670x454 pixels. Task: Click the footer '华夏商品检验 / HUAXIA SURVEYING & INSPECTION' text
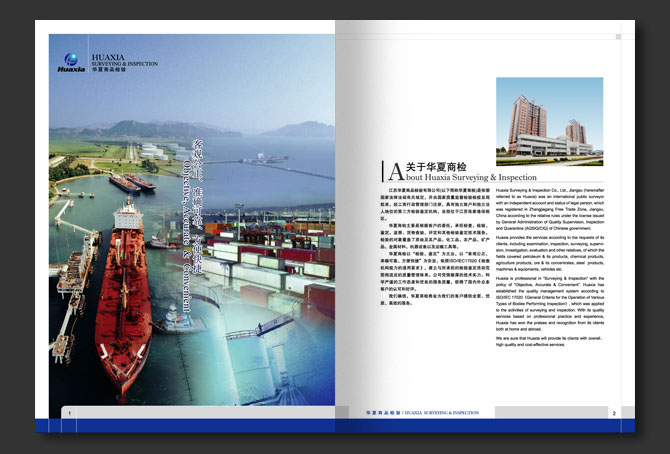(x=422, y=413)
